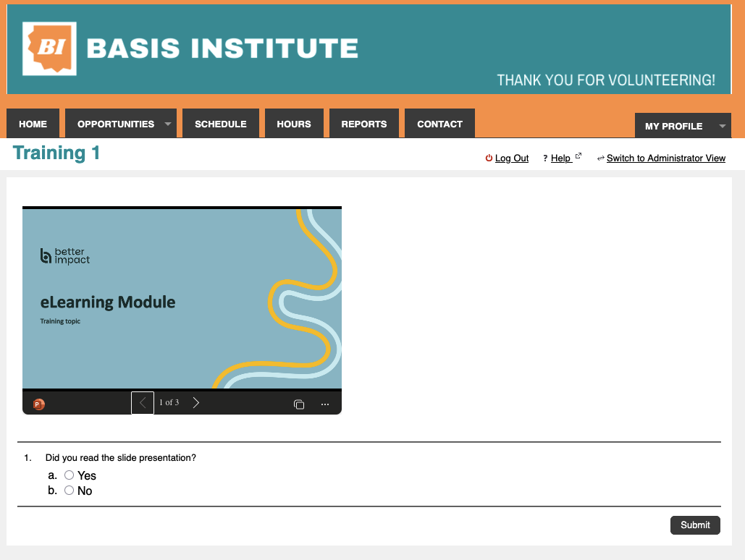745x560 pixels.
Task: Go to the Hours menu item
Action: 294,124
